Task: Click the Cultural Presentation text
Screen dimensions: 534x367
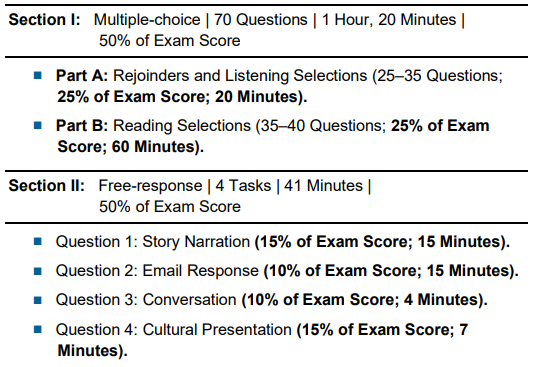Action: (x=217, y=330)
